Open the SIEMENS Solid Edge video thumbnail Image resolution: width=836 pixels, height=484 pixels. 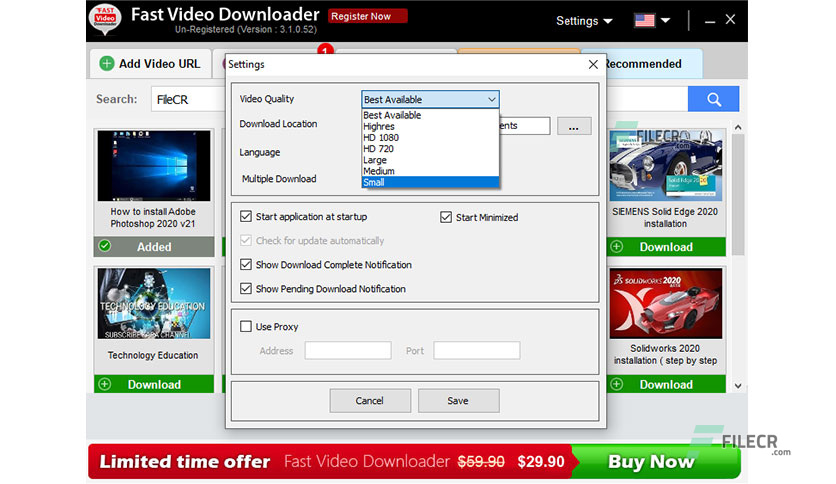pyautogui.click(x=666, y=166)
